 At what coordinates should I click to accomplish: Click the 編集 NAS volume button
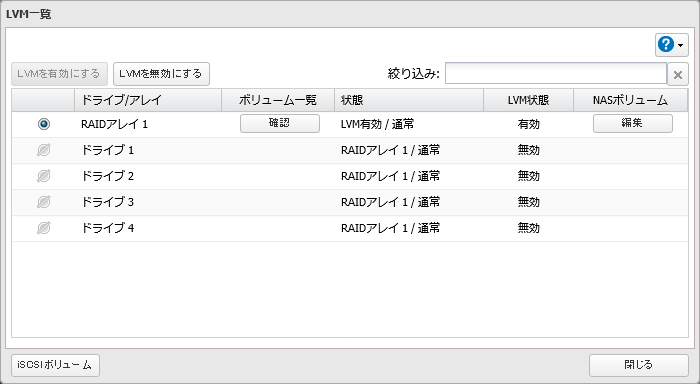pos(633,123)
